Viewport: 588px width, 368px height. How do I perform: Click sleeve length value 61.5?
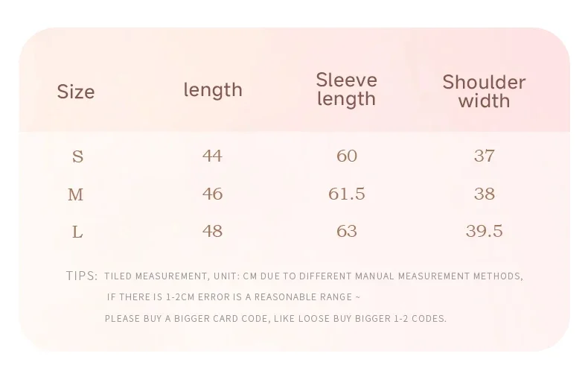click(347, 194)
